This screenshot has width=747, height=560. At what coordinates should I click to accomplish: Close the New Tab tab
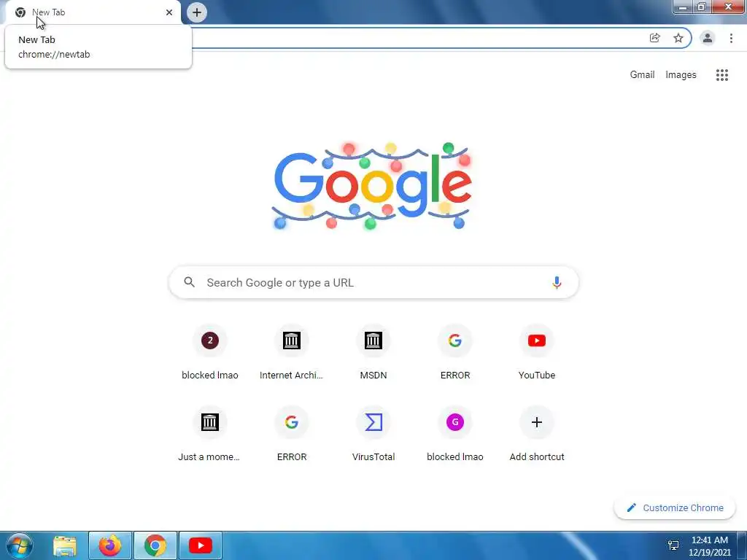tap(169, 12)
